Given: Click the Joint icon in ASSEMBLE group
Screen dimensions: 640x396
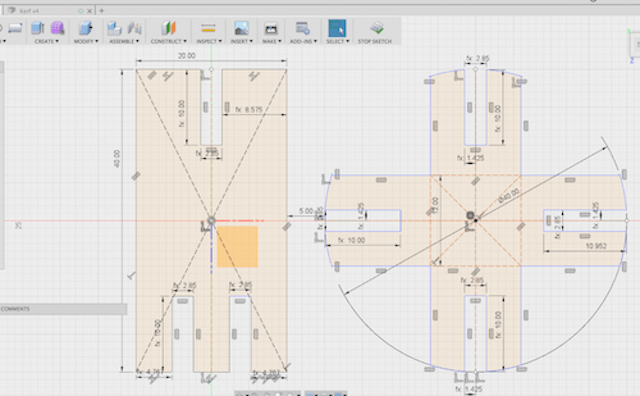Looking at the screenshot, I should click(x=134, y=28).
